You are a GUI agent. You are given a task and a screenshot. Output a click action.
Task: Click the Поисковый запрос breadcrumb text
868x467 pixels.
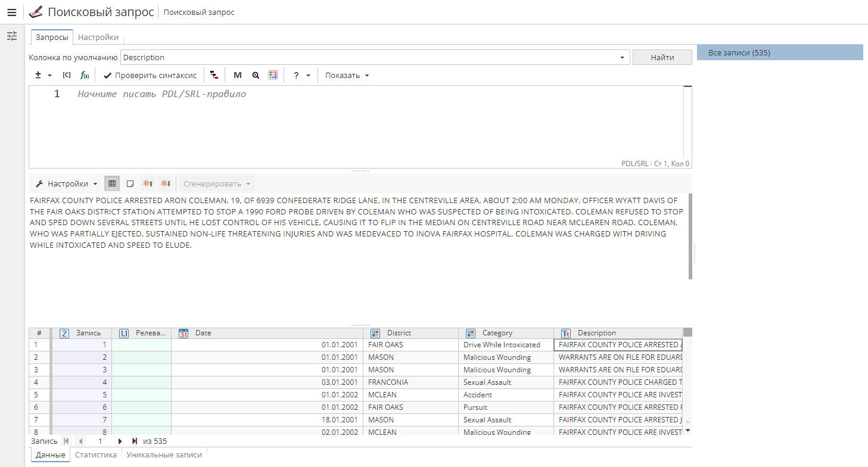click(199, 13)
